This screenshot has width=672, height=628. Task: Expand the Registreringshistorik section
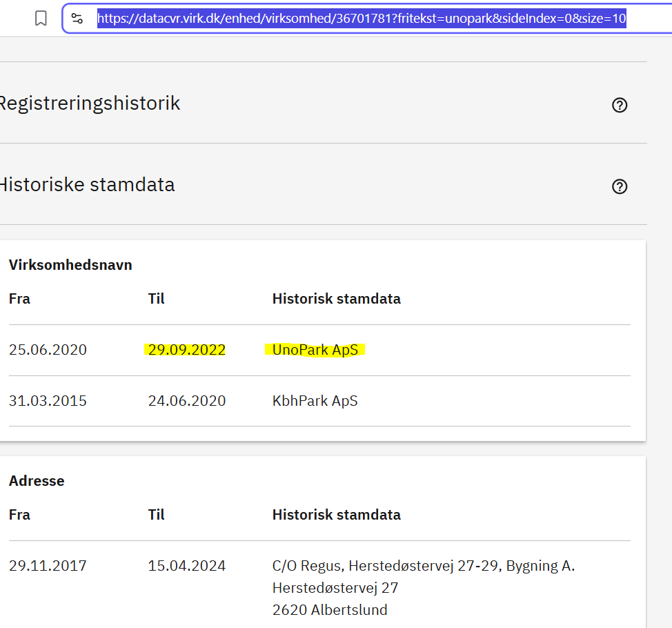[x=90, y=104]
